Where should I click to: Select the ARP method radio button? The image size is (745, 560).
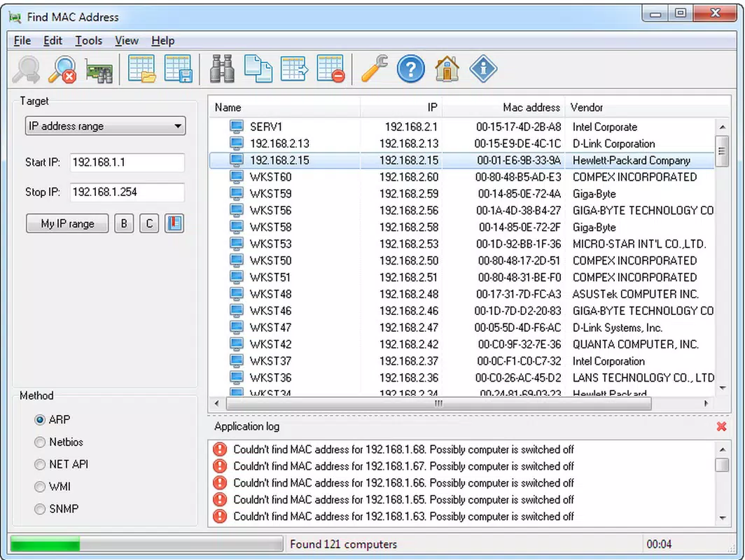click(x=40, y=420)
